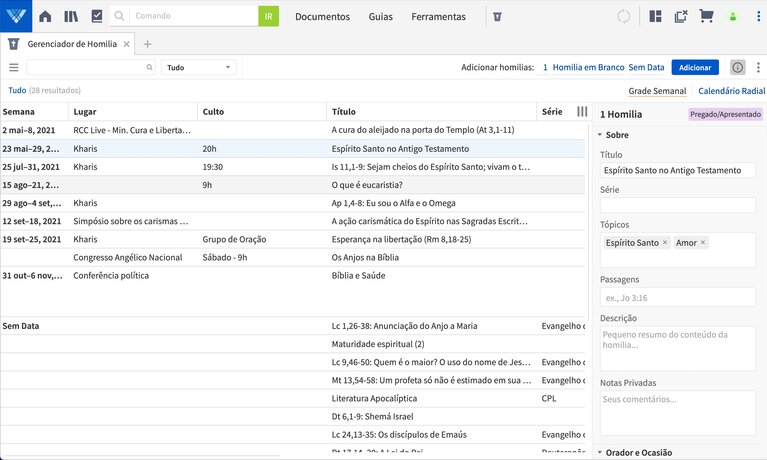Screen dimensions: 767x460
Task: Select row Literatura Apocalíptica
Action: (293, 398)
